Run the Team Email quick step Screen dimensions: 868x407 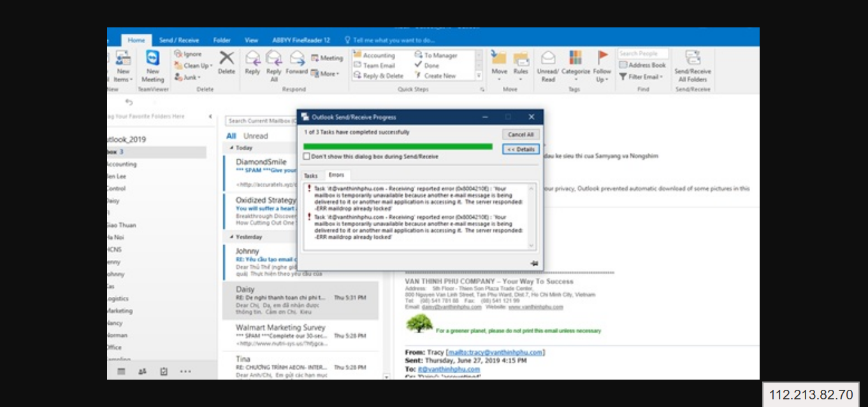click(x=374, y=66)
